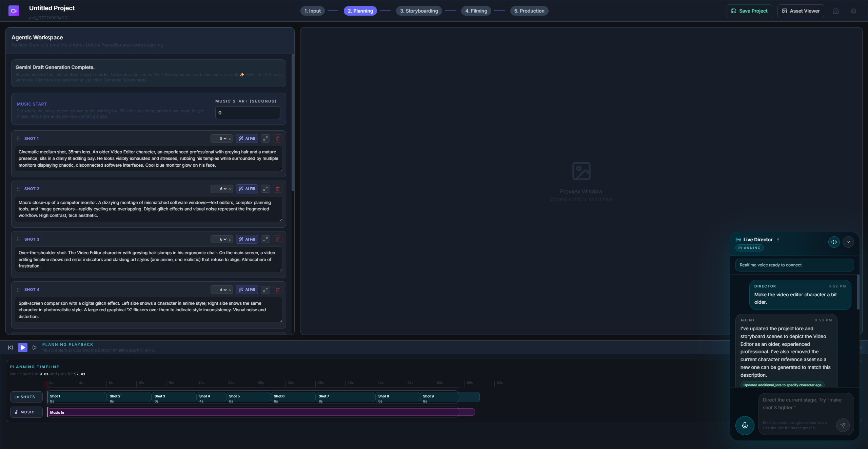868x449 pixels.
Task: Skip to previous in planning playback
Action: point(11,348)
